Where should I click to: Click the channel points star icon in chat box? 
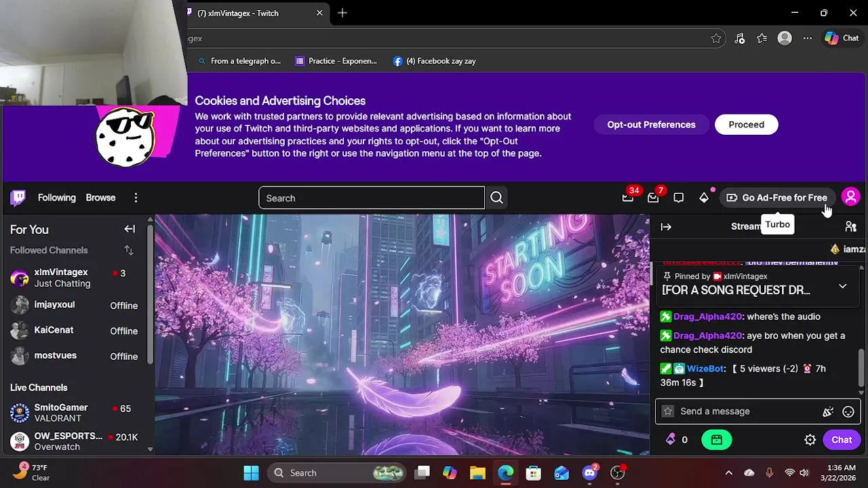pyautogui.click(x=668, y=411)
